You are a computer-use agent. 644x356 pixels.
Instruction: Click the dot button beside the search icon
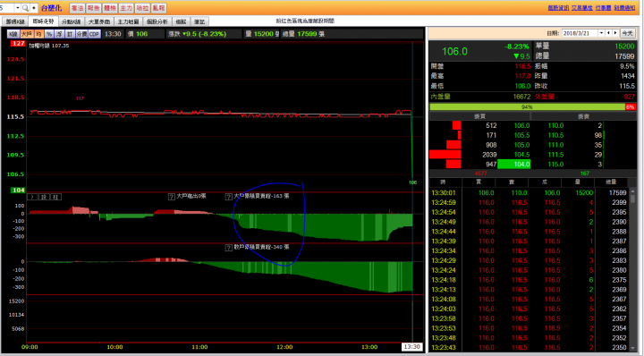tap(34, 8)
